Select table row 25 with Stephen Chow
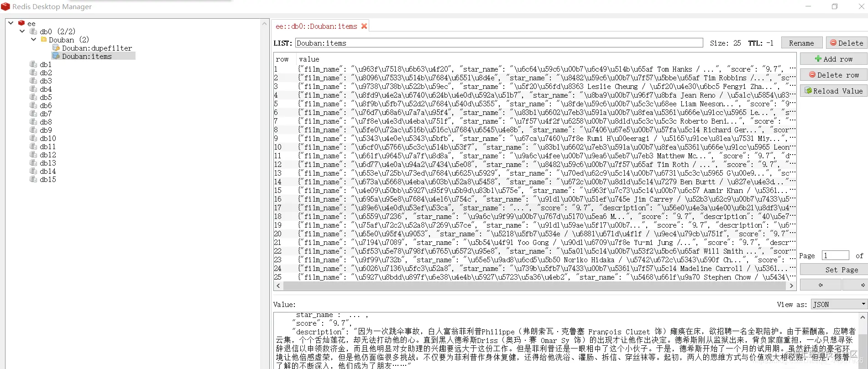This screenshot has height=369, width=868. (x=535, y=277)
